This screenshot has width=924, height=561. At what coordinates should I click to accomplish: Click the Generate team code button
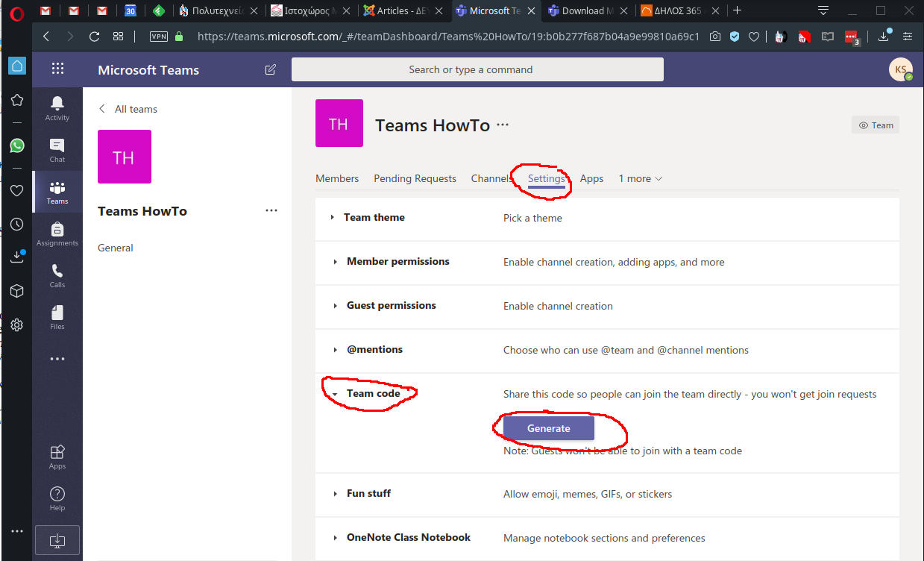click(548, 428)
